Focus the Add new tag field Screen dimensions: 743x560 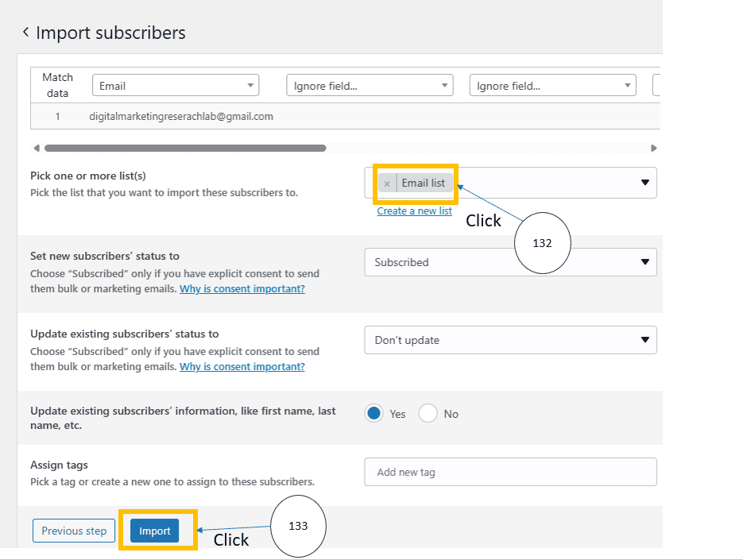(510, 472)
